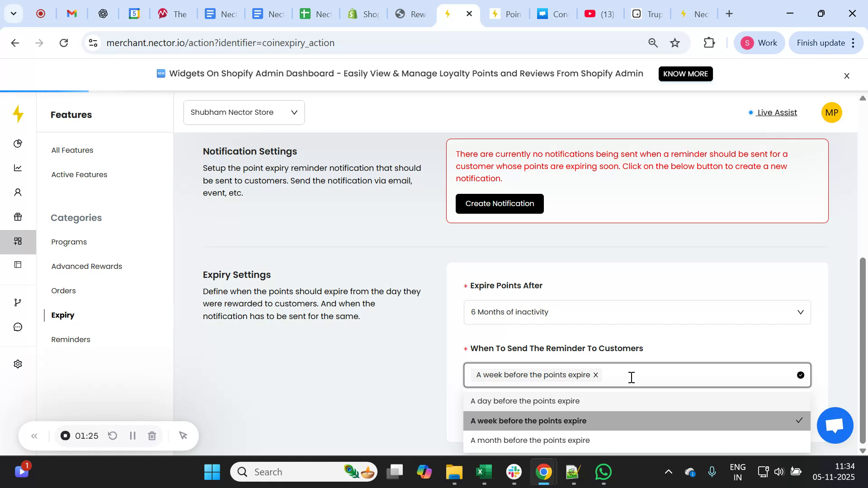The height and width of the screenshot is (488, 868).
Task: Open KNOW MORE in the banner
Action: coord(685,74)
